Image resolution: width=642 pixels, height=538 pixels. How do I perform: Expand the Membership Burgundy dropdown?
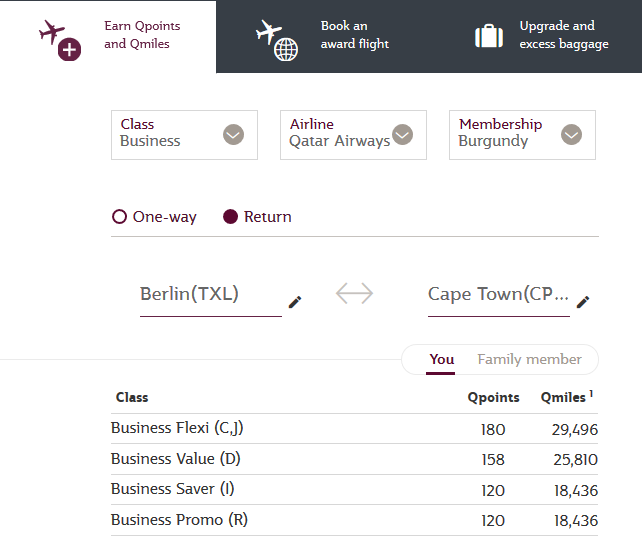coord(522,135)
